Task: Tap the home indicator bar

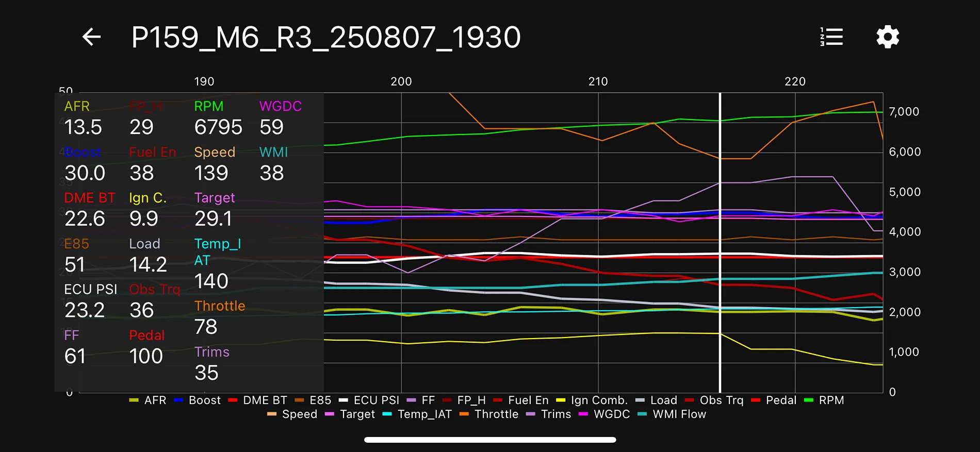Action: (x=490, y=440)
